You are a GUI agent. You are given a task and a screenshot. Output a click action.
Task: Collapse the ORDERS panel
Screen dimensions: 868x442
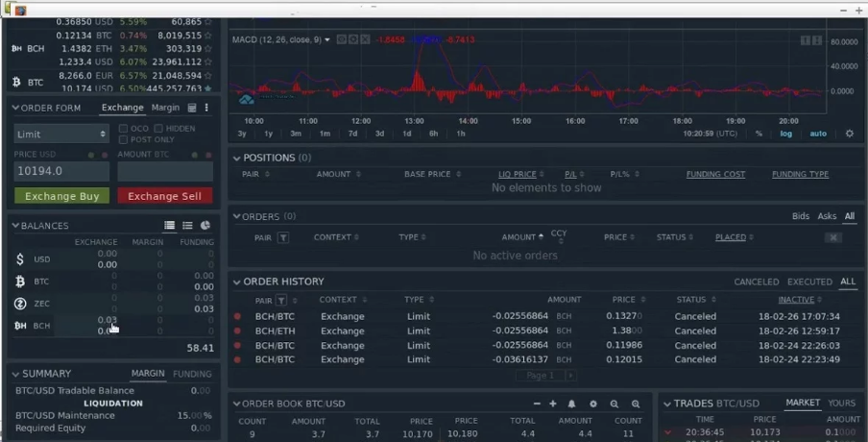(x=237, y=216)
